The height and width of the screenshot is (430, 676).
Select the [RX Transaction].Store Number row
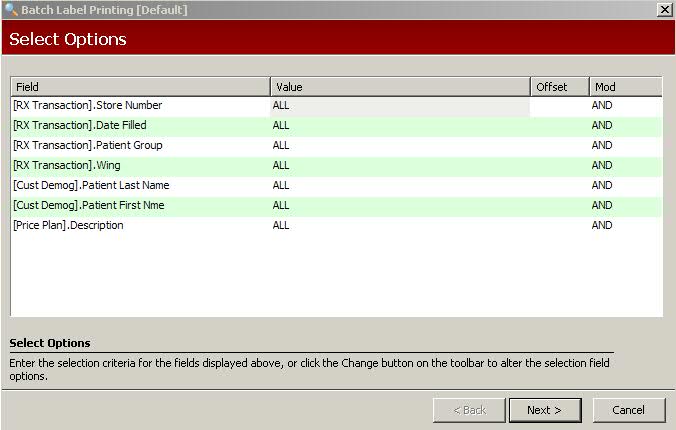(336, 106)
